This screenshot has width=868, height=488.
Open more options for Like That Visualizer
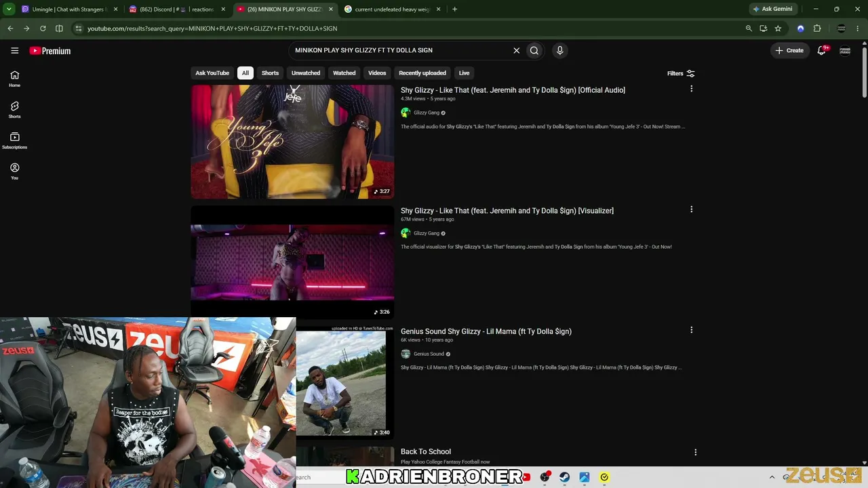(691, 209)
